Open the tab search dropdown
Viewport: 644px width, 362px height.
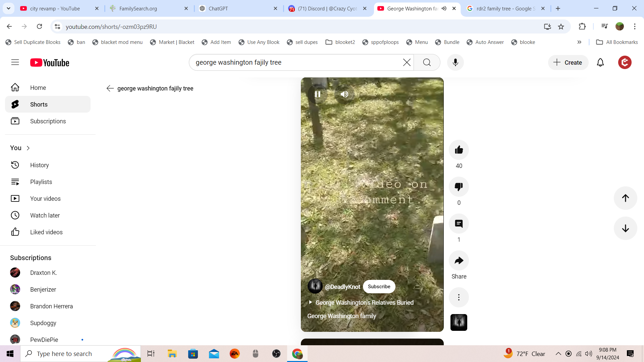[8, 8]
